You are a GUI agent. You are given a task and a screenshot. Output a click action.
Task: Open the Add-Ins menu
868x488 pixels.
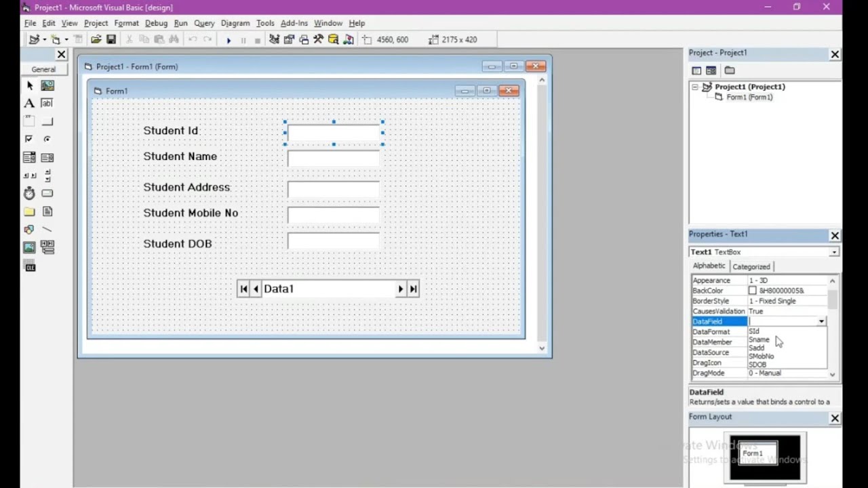[294, 23]
